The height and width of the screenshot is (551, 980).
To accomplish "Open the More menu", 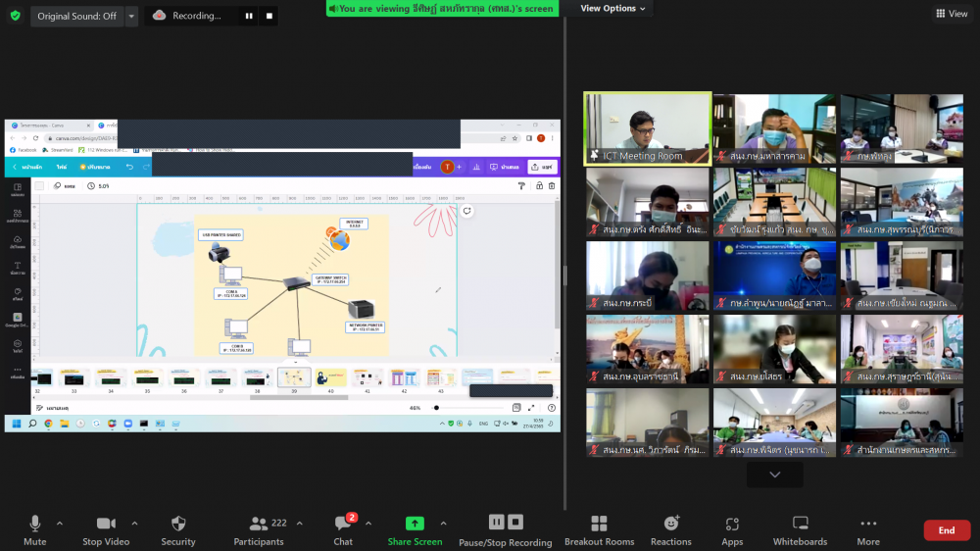I will (867, 525).
